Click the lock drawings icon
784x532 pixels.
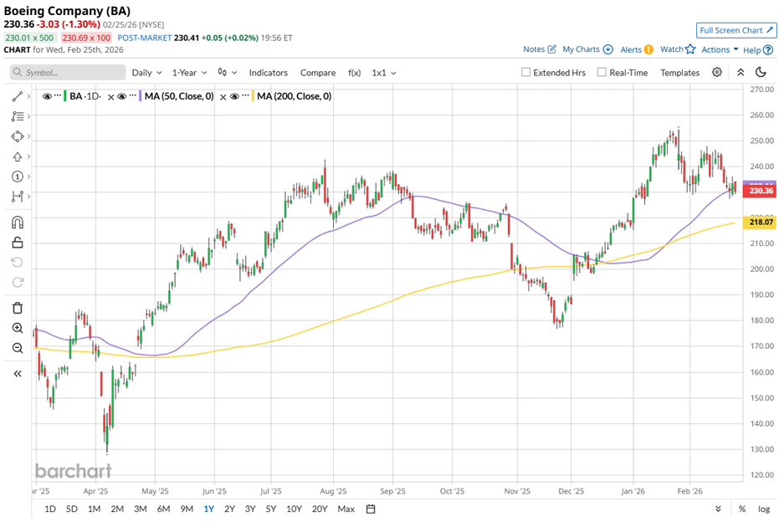click(x=18, y=243)
